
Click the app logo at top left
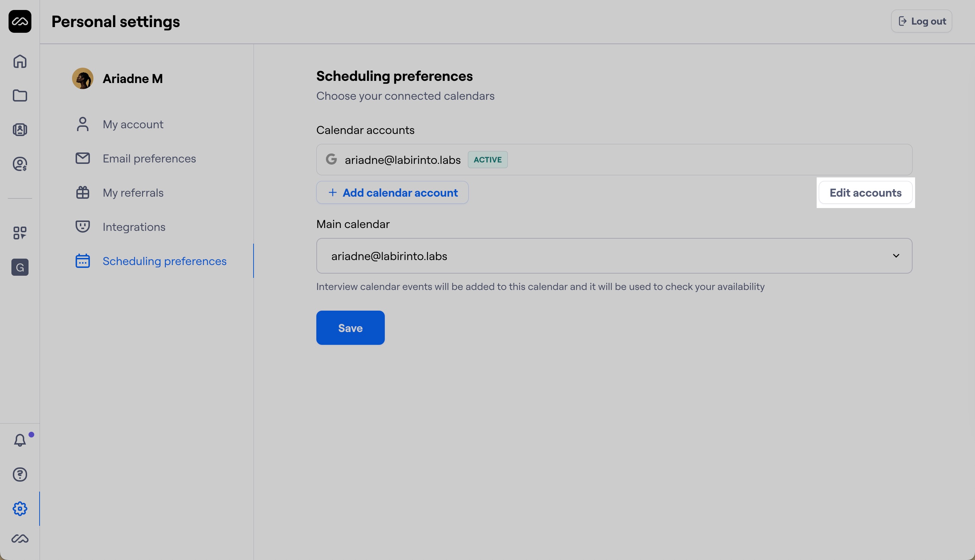20,21
